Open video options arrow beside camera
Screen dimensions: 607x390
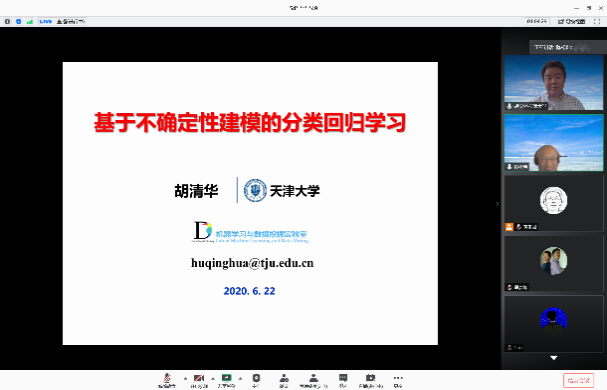pos(213,378)
